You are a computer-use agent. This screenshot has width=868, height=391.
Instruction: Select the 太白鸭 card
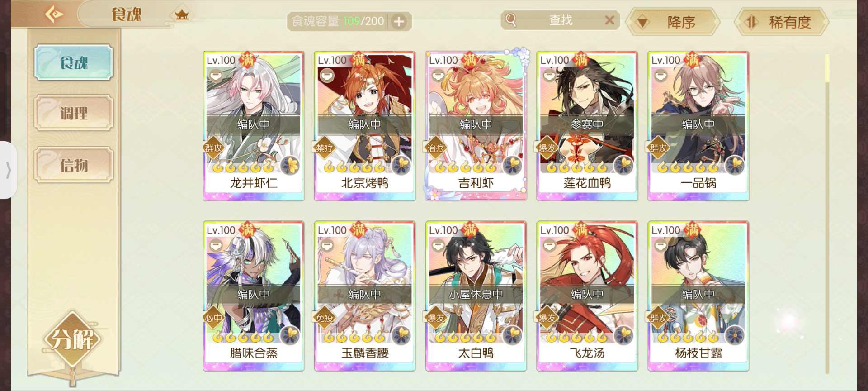click(476, 296)
